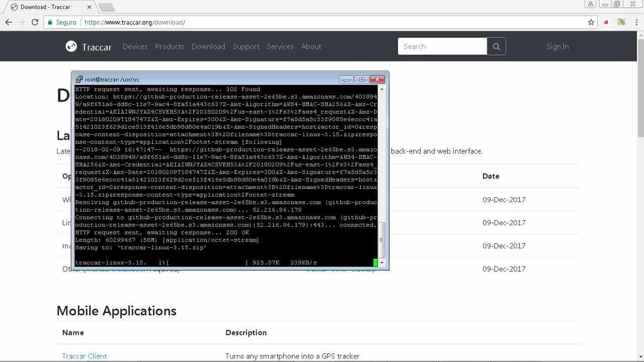Click the Sign In link
Image resolution: width=644 pixels, height=362 pixels.
pos(557,46)
